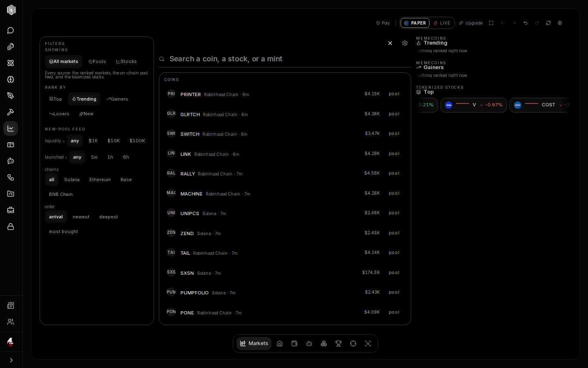Order pools by deepest
Image resolution: width=588 pixels, height=368 pixels.
tap(109, 217)
